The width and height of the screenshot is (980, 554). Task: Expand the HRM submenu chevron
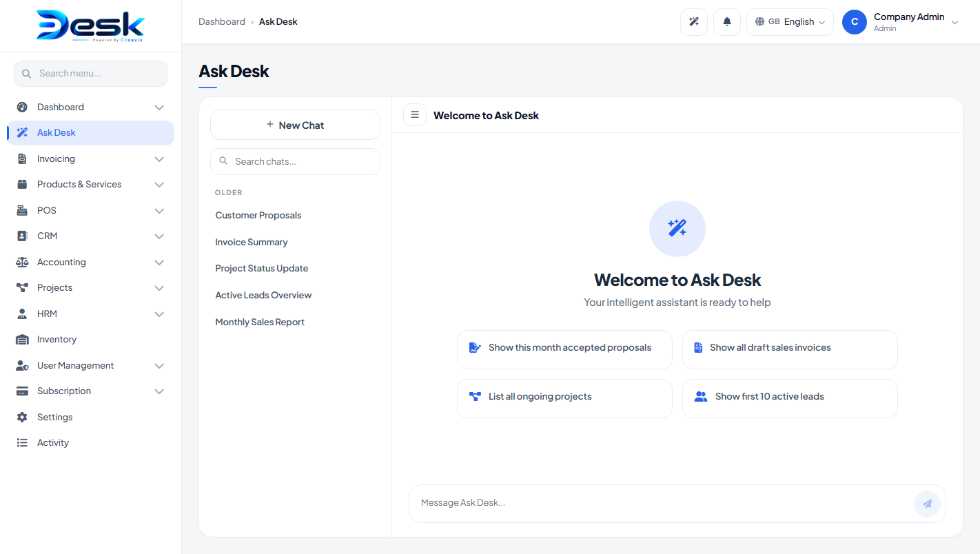[159, 314]
